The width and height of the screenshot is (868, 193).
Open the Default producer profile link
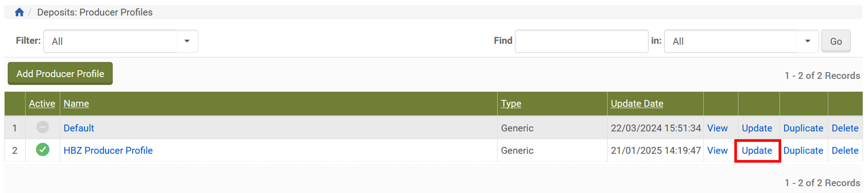tap(79, 128)
